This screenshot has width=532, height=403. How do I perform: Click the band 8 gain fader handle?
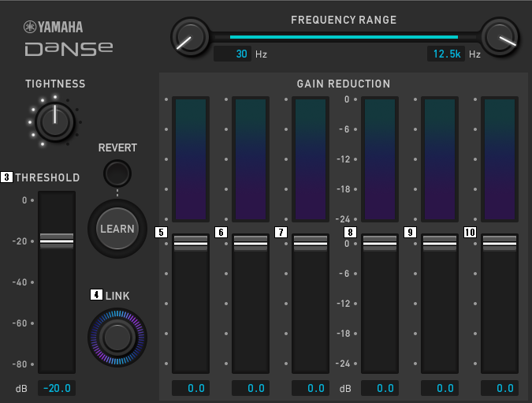(x=380, y=244)
